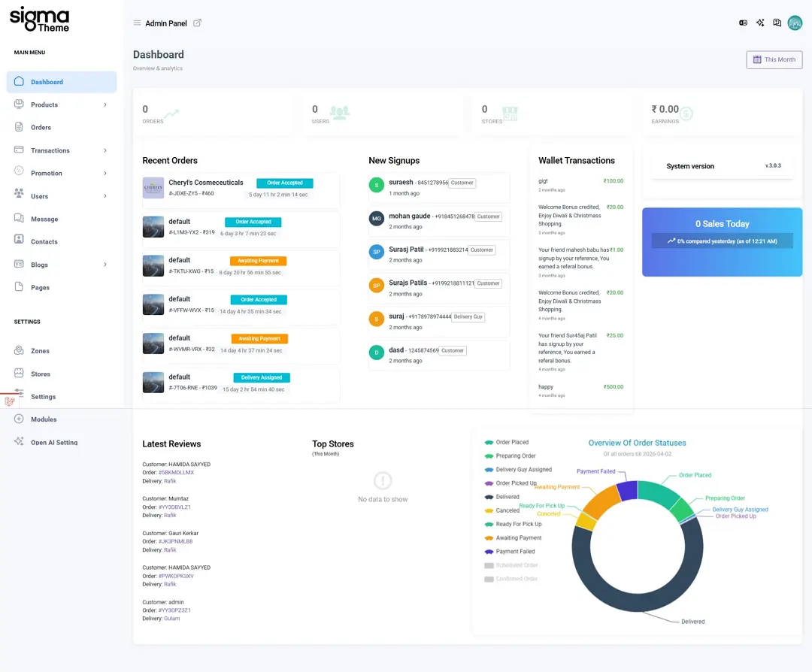Screen dimensions: 812x672
Task: Click the help chat icon in header
Action: click(777, 23)
